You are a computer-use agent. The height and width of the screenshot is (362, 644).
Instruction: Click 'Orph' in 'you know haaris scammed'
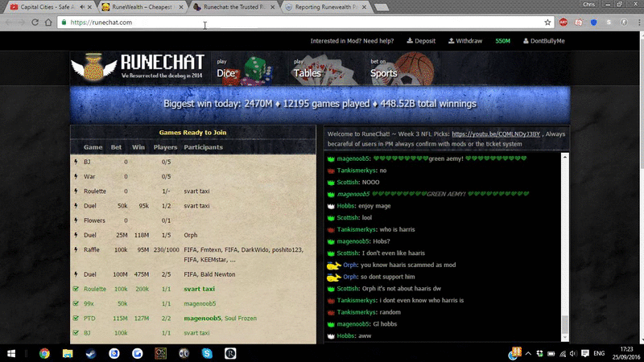(x=350, y=265)
